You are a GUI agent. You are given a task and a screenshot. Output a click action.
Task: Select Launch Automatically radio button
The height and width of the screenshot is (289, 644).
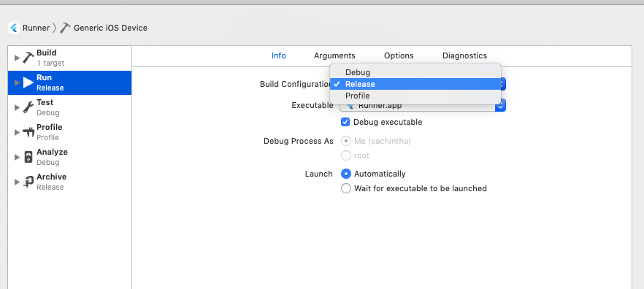pos(346,174)
